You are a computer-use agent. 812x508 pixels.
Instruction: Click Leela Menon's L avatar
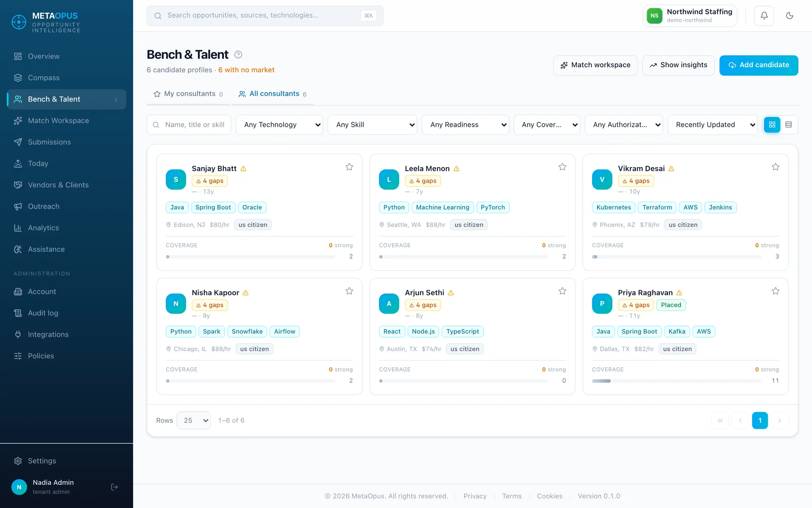tap(389, 179)
